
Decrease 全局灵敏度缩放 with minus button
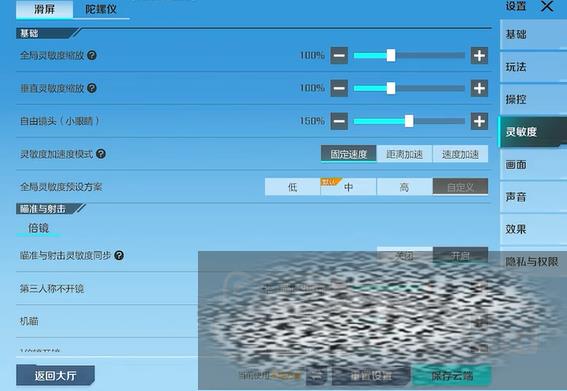[339, 55]
